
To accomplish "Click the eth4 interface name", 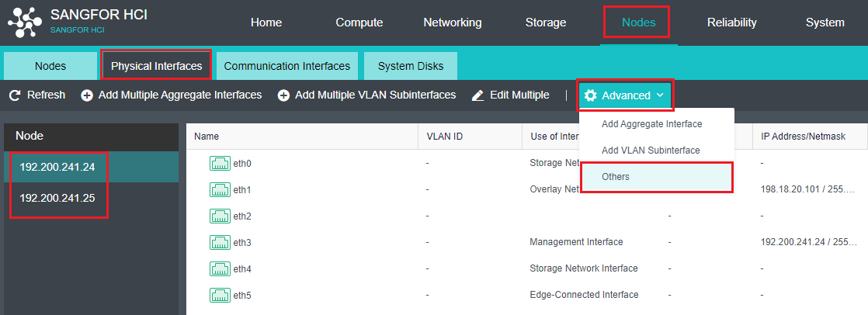I will coord(242,269).
